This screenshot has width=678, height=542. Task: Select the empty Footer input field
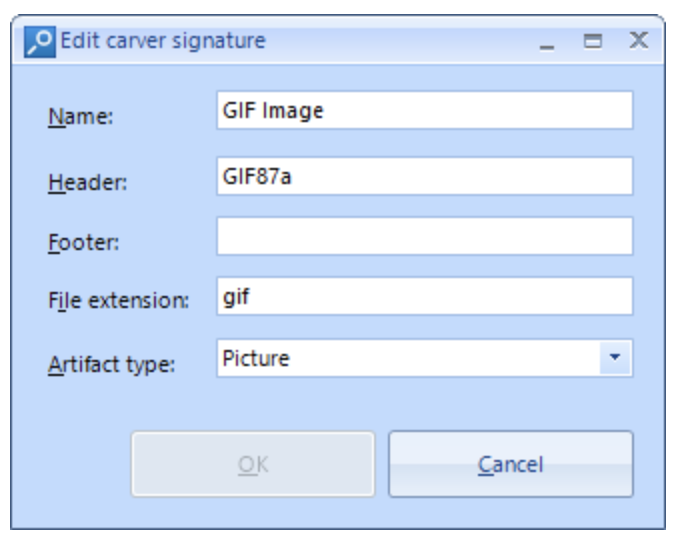coord(425,236)
